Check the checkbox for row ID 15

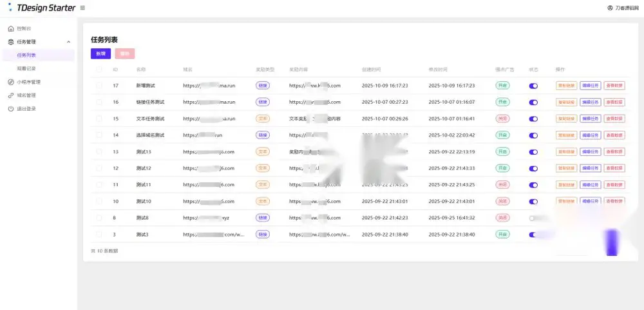pyautogui.click(x=99, y=119)
